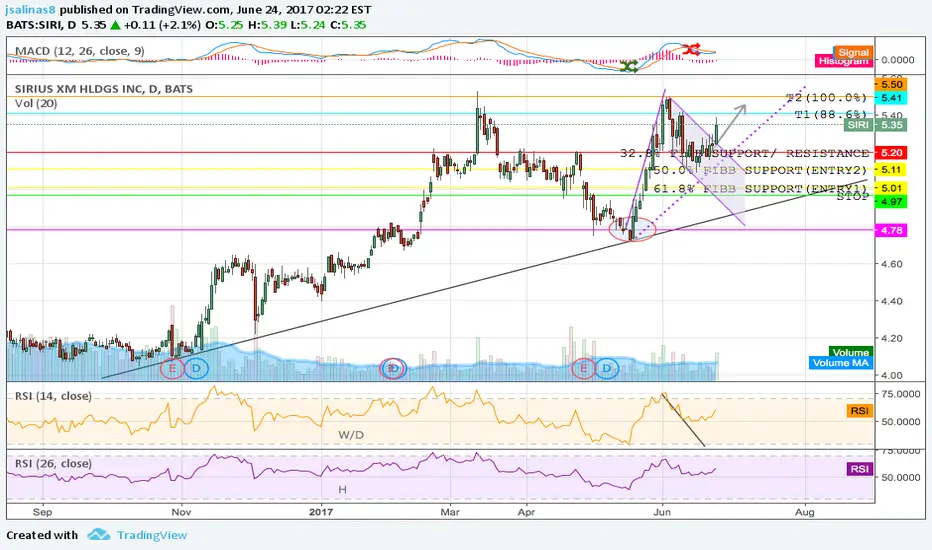This screenshot has height=550, width=932.
Task: Click the 50.0000 value in RSI 14 pane
Action: click(900, 422)
